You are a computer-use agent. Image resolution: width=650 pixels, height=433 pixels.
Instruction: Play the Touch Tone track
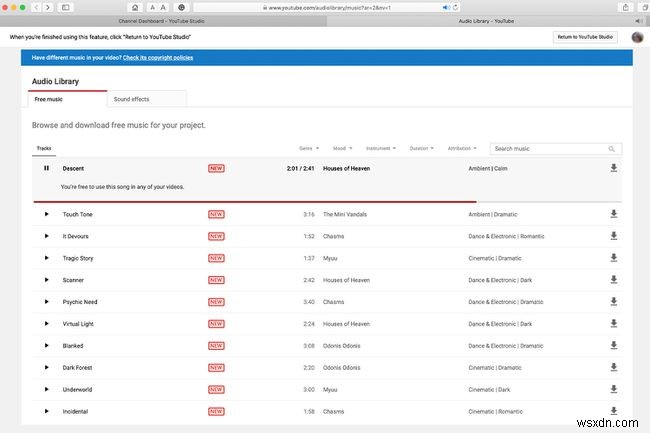tap(46, 214)
